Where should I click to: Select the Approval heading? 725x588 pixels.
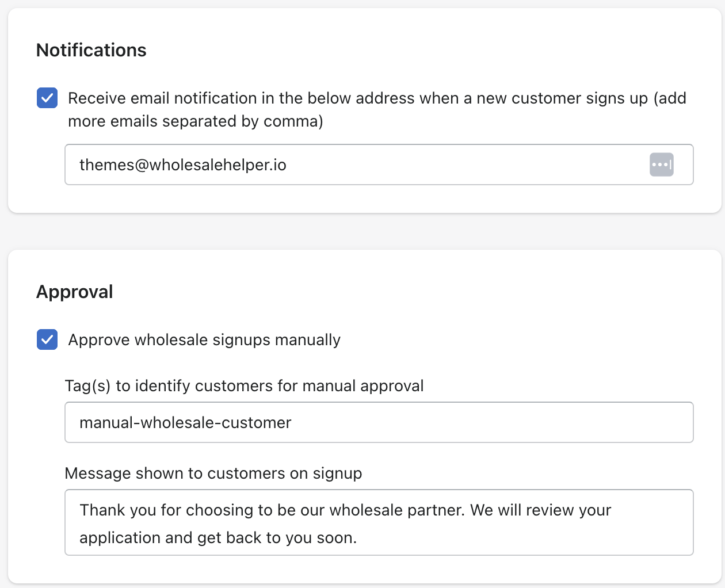coord(75,292)
